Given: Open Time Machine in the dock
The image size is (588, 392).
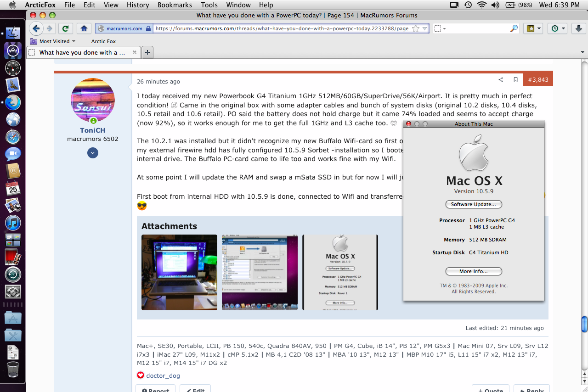Looking at the screenshot, I should tap(13, 274).
